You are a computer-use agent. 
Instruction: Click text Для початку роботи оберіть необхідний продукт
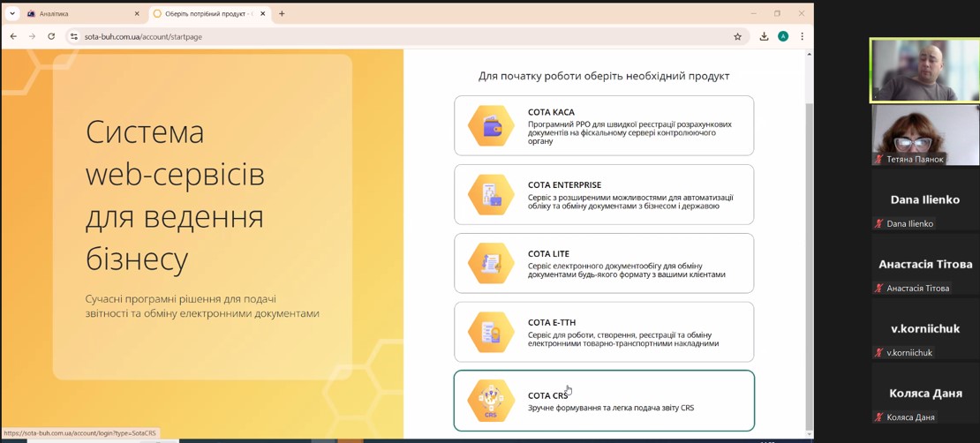(604, 76)
